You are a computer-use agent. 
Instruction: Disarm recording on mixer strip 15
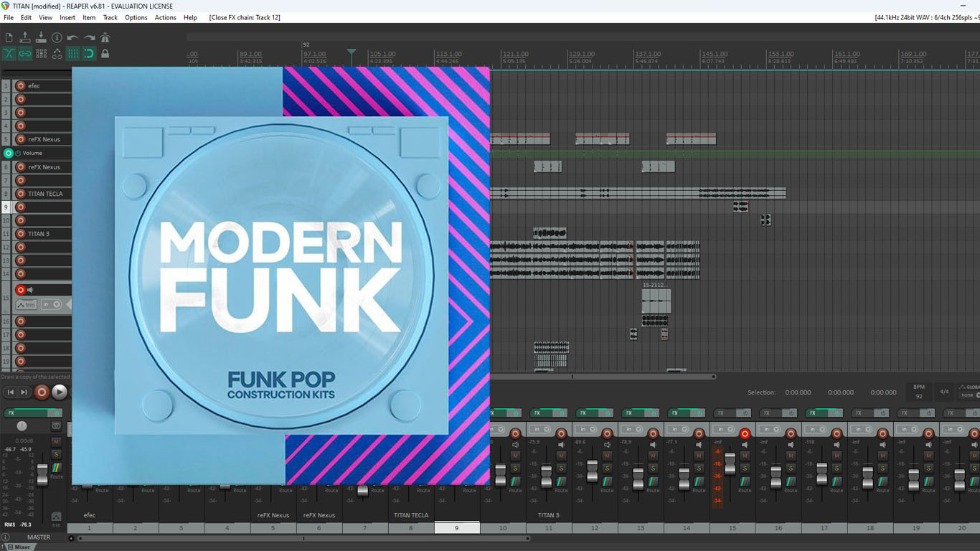click(745, 434)
